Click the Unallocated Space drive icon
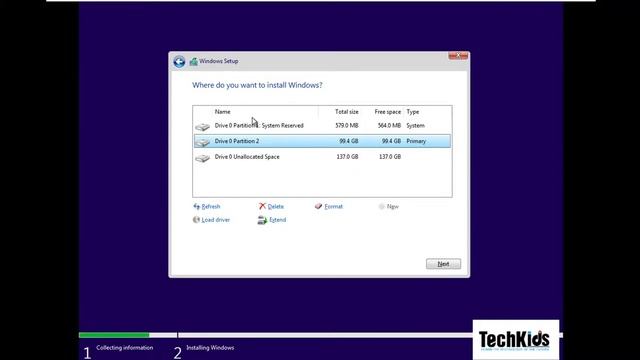Image resolution: width=640 pixels, height=360 pixels. (x=202, y=158)
